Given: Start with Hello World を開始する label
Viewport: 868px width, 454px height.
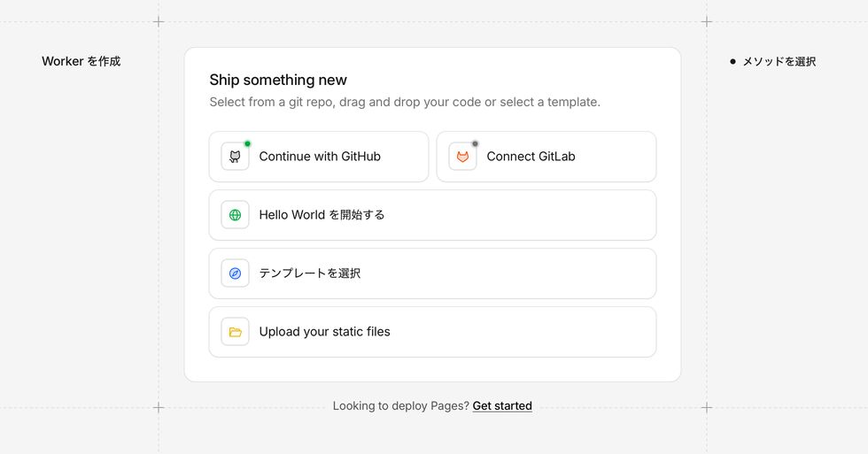Looking at the screenshot, I should (322, 215).
